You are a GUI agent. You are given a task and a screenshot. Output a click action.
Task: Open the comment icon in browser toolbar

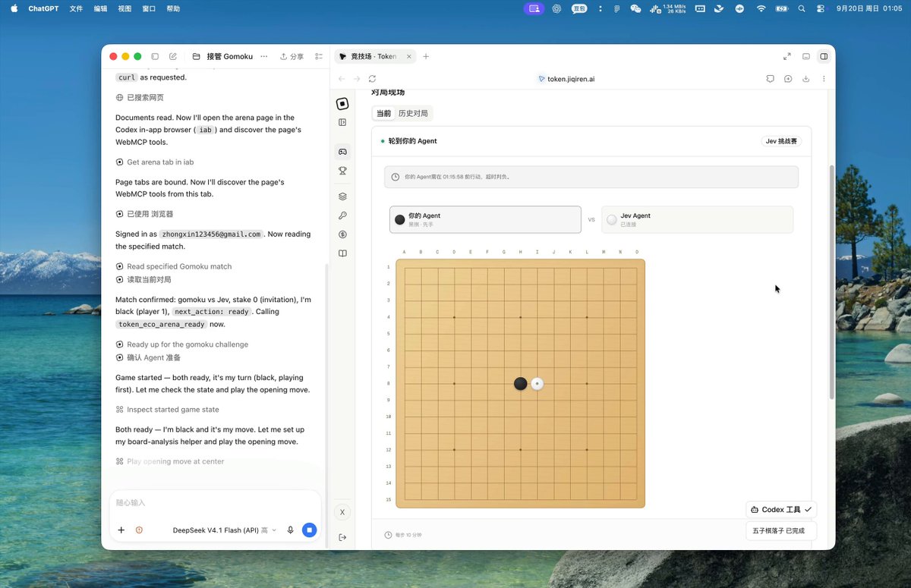[770, 79]
